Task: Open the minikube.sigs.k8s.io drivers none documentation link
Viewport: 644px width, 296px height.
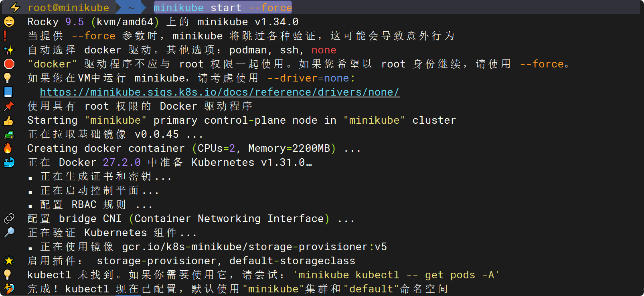Action: click(219, 92)
